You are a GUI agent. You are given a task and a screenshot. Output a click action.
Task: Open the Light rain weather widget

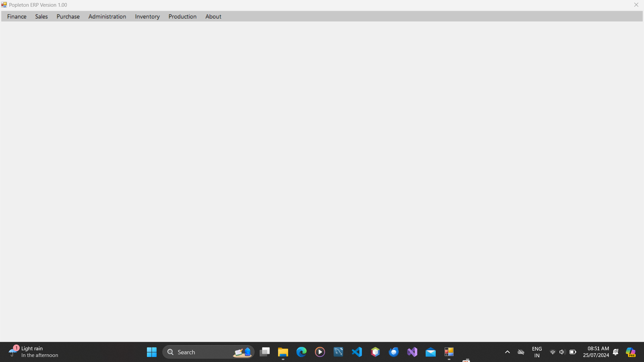(x=34, y=352)
